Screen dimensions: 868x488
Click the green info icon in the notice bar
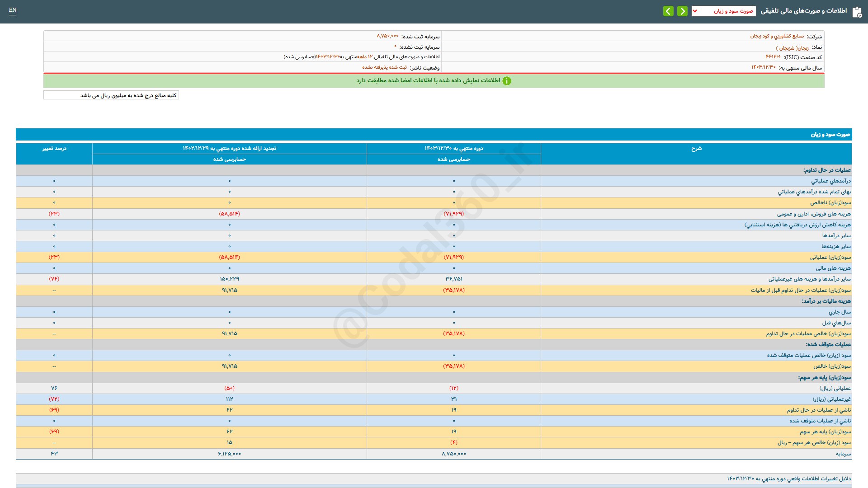[507, 81]
